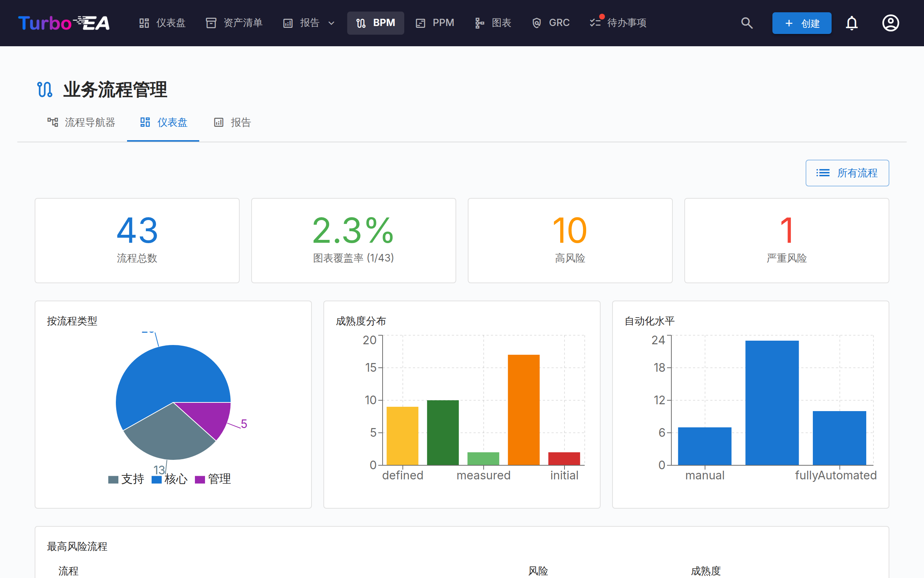924x578 pixels.
Task: Click the 核心 legend blue swatch
Action: coord(157,480)
